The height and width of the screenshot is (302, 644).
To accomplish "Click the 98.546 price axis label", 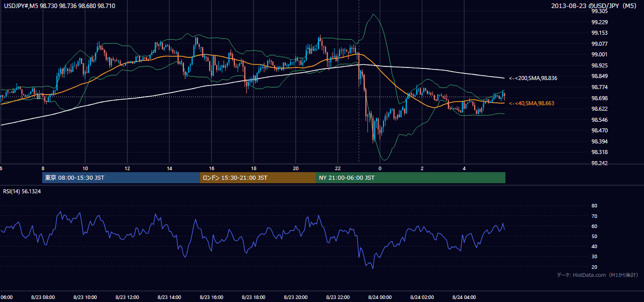I will 599,120.
